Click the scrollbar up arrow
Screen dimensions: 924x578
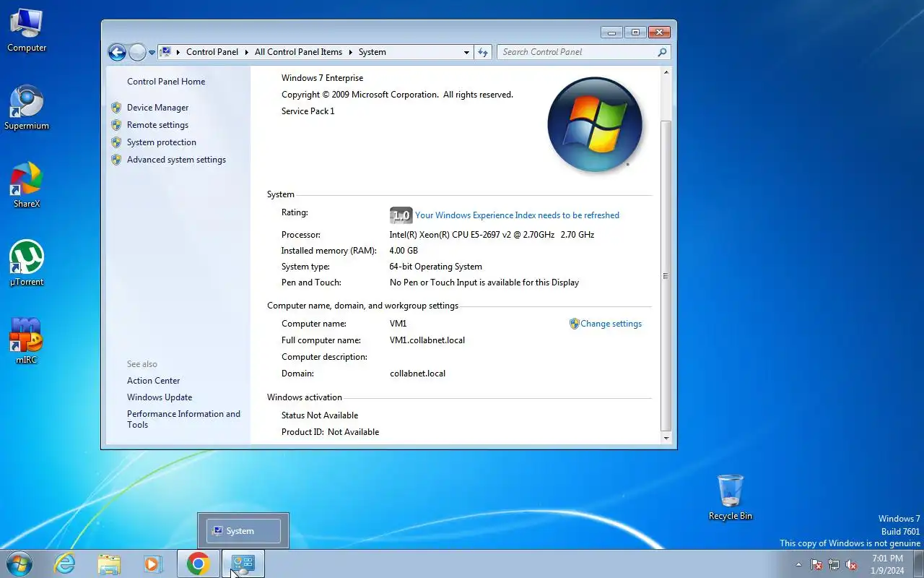(x=666, y=72)
